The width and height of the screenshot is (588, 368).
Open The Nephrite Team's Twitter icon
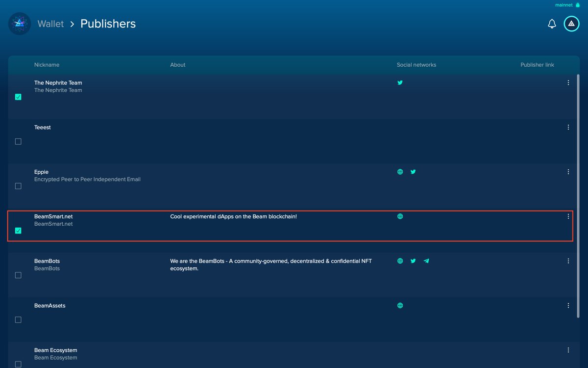click(x=400, y=82)
